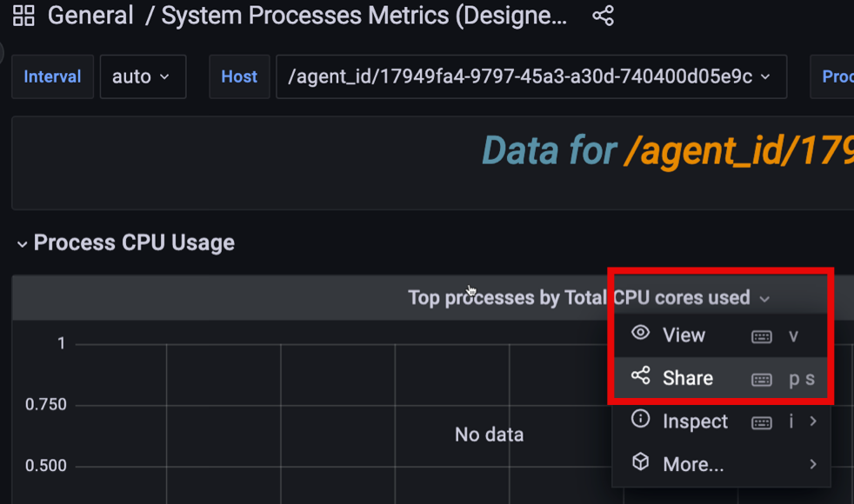Image resolution: width=854 pixels, height=504 pixels.
Task: Click the System Processes Metrics dashboard title
Action: click(364, 16)
